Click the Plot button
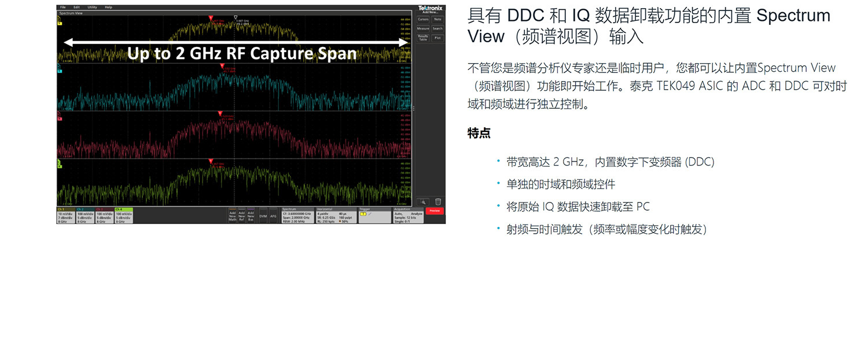Viewport: 868px width, 360px height. point(437,38)
